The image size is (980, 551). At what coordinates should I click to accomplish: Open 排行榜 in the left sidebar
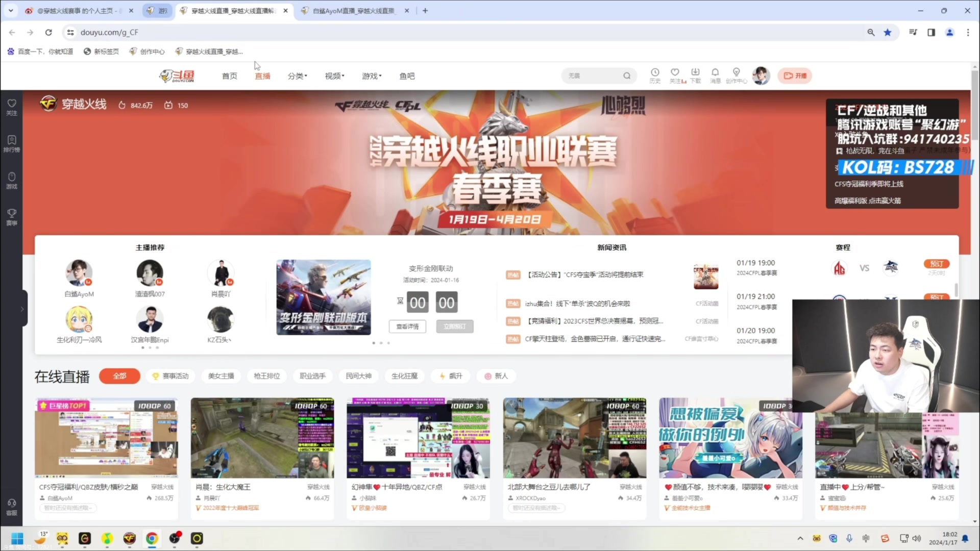point(11,144)
